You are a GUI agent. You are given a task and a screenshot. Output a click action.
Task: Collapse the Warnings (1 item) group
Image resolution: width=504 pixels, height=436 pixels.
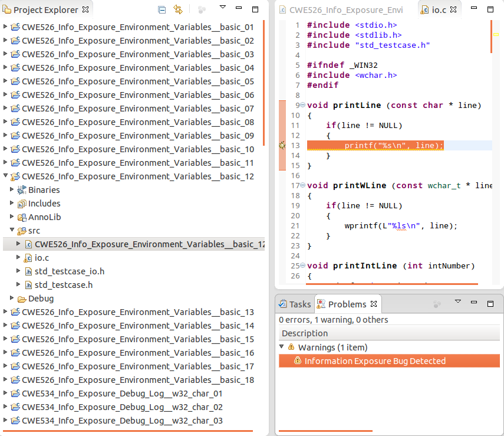coord(282,346)
